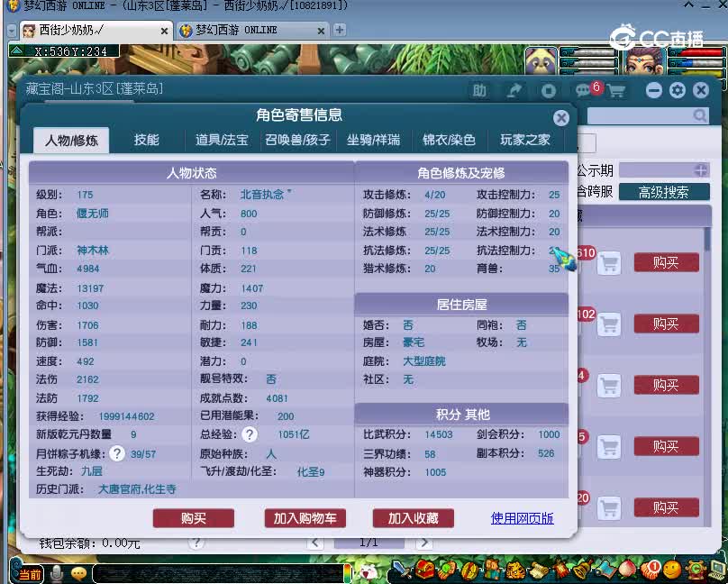728x584 pixels.
Task: Click the role value 偃无师
Action: pos(93,214)
